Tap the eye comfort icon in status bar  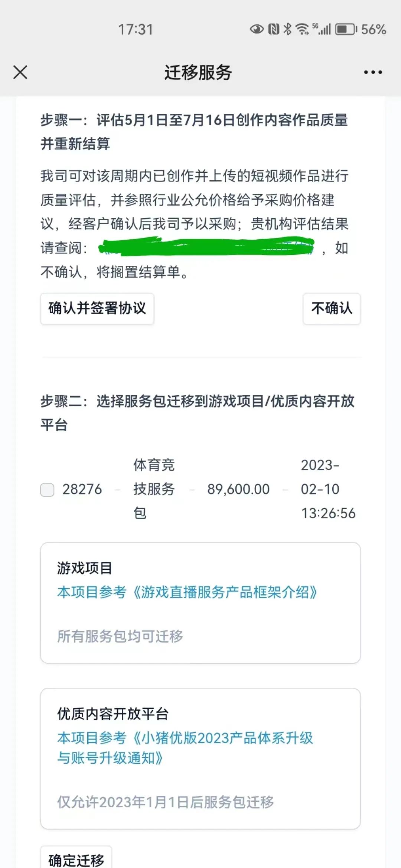tap(257, 29)
